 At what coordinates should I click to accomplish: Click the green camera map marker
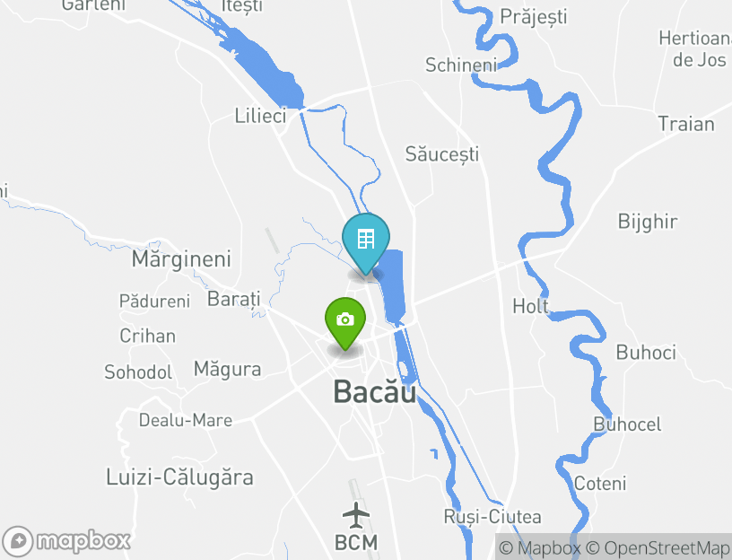pos(345,323)
